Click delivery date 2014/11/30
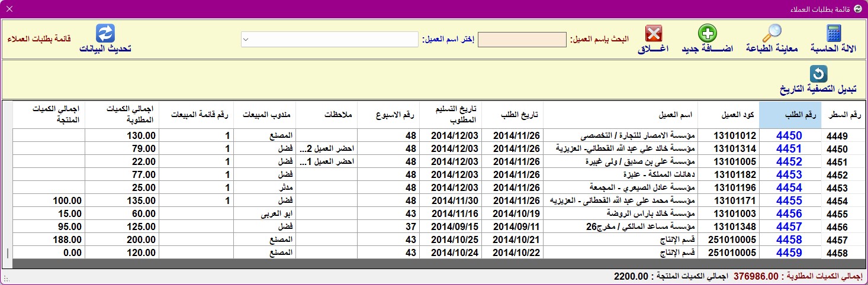Viewport: 868px width, 285px height. 451,200
